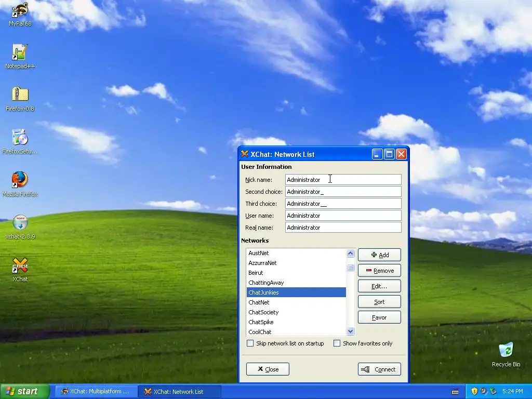
Task: Click the 5:24 PM taskbar clock
Action: (x=512, y=391)
